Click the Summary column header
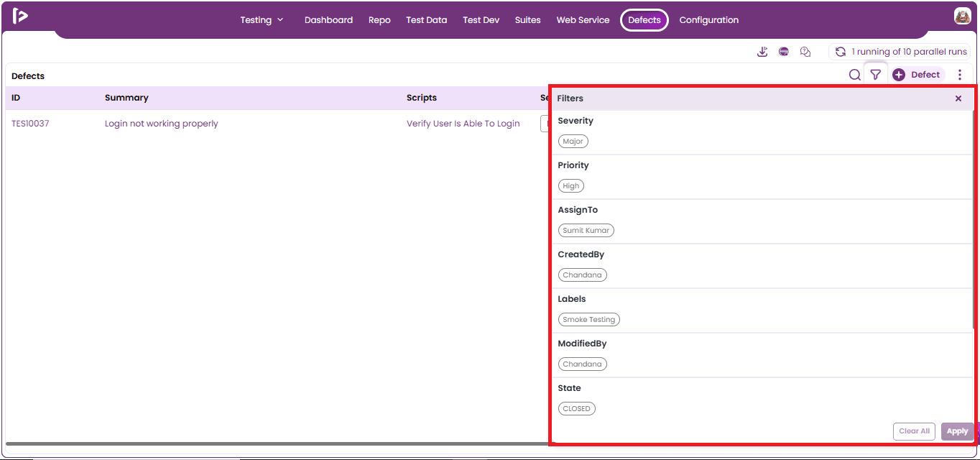This screenshot has height=460, width=980. coord(126,98)
